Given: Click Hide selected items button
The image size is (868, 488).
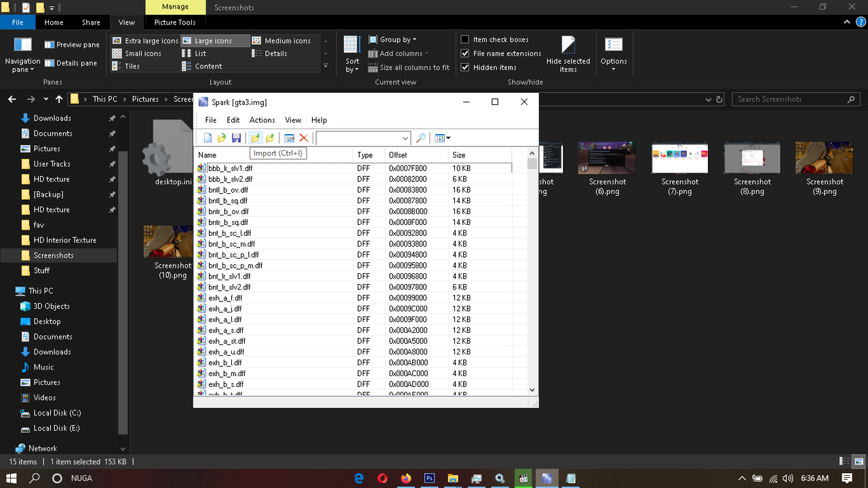Looking at the screenshot, I should 568,54.
